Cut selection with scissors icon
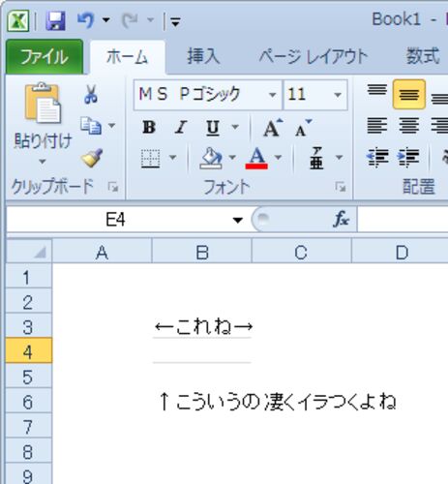Image resolution: width=448 pixels, height=484 pixels. pos(91,94)
